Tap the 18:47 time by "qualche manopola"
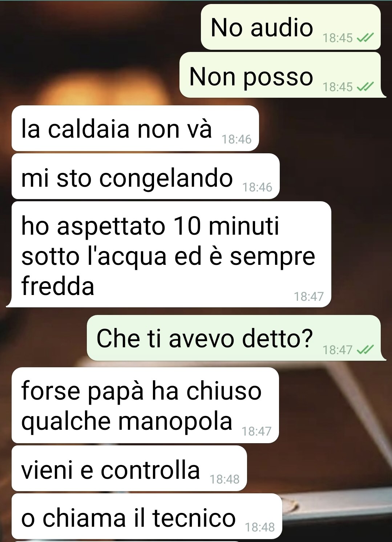 (x=256, y=431)
